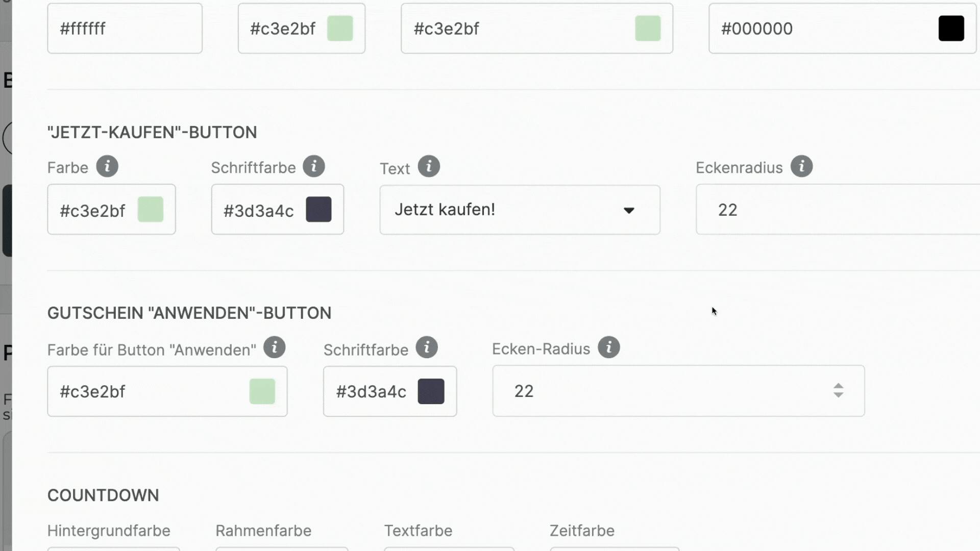Click the #ffffff color input field

(x=125, y=29)
